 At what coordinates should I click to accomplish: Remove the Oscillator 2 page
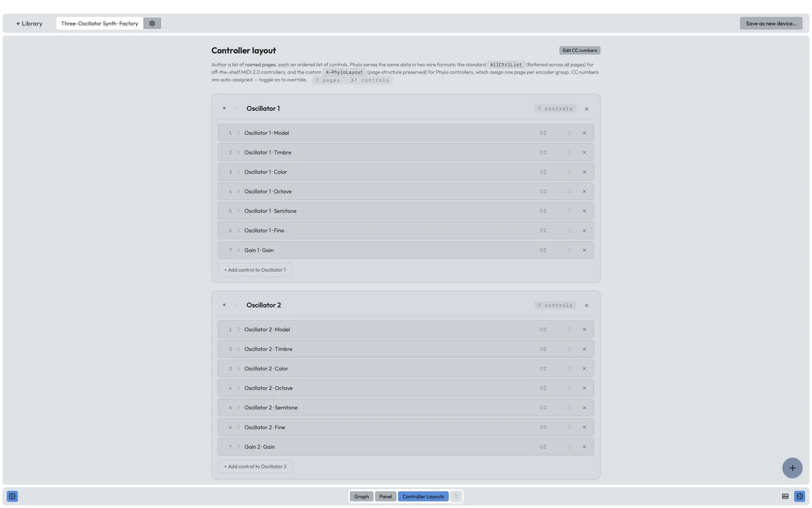[x=586, y=305]
